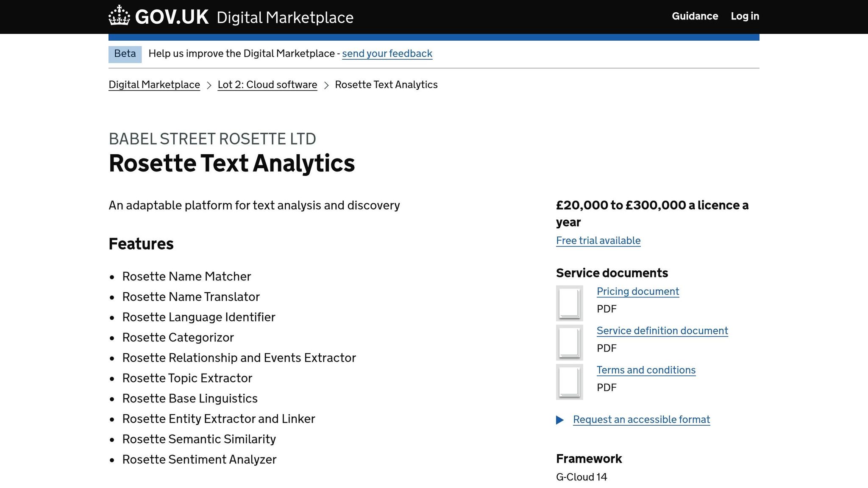Click the Rosette Base Linguistics feature
This screenshot has height=488, width=868.
(190, 399)
